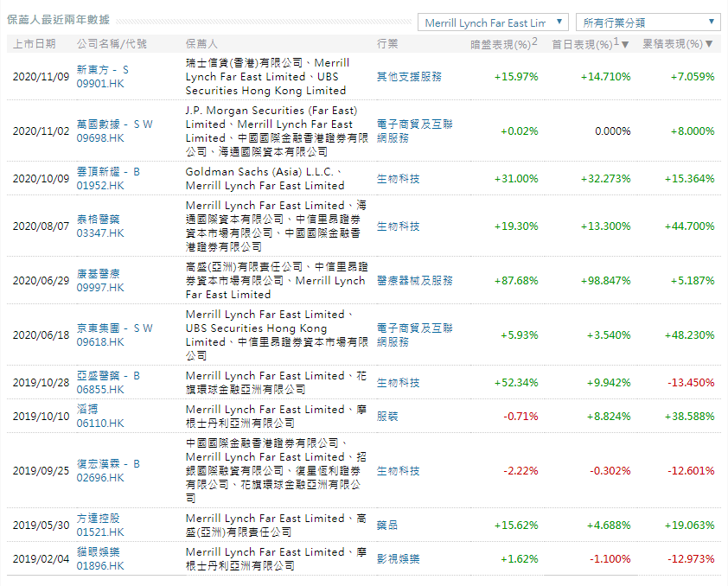Click 電子商貿及互聯網服務 industry in 萬國數據 row
The width and height of the screenshot is (728, 586).
415,131
